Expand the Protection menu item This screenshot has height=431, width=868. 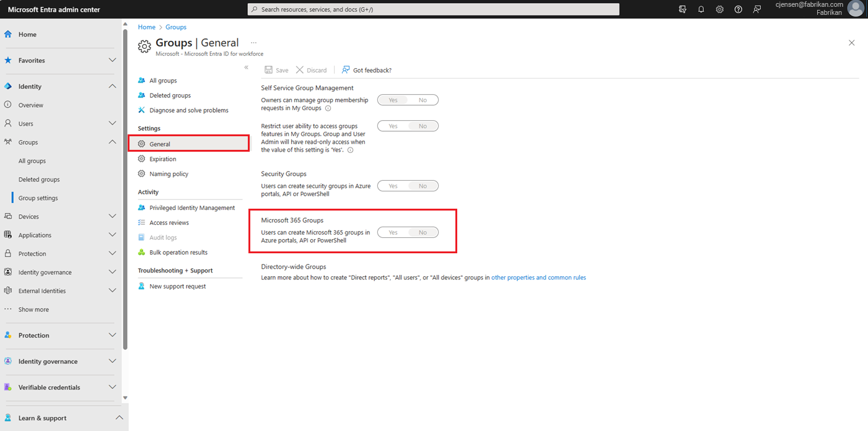(x=112, y=253)
